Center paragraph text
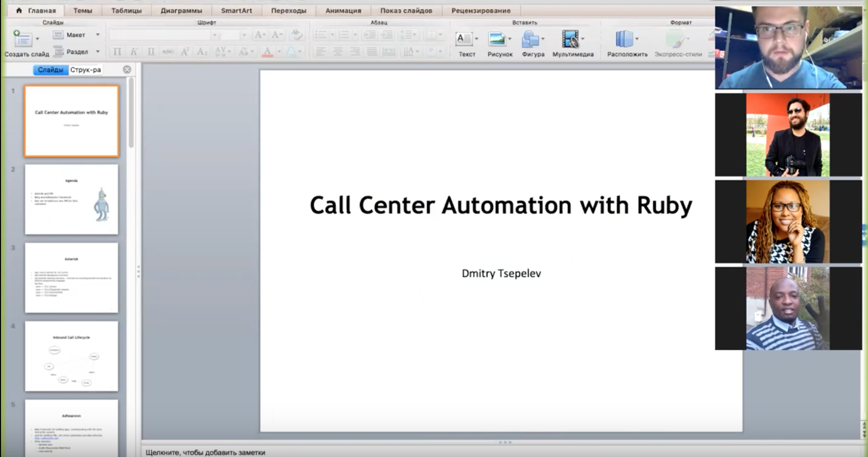The image size is (868, 457). pyautogui.click(x=338, y=51)
